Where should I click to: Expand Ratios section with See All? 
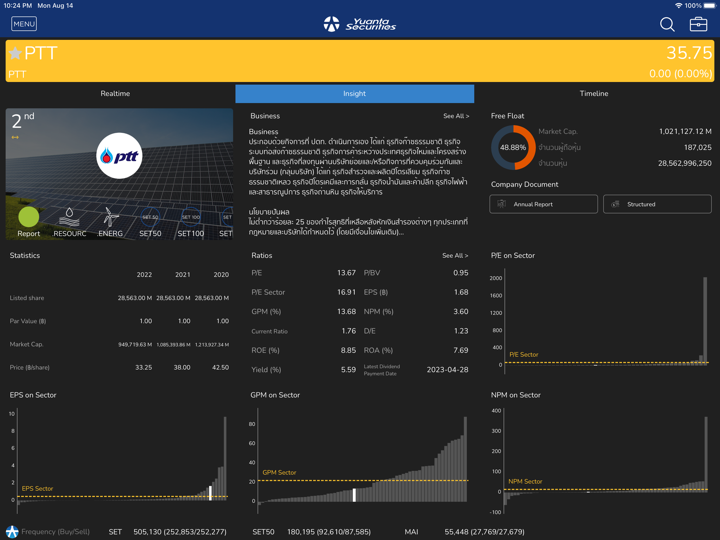click(x=456, y=256)
